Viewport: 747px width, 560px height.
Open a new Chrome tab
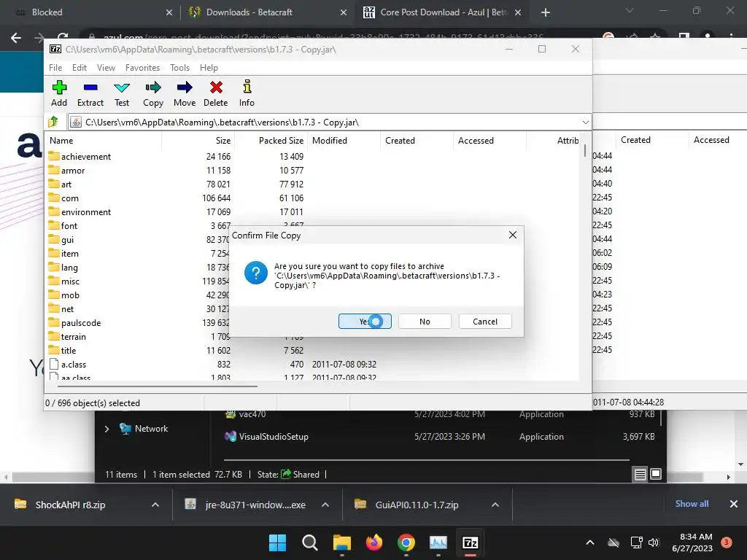(x=546, y=13)
